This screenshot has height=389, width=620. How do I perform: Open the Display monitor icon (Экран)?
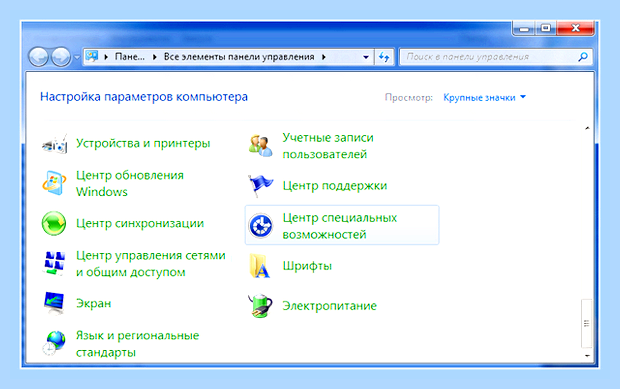[x=54, y=303]
